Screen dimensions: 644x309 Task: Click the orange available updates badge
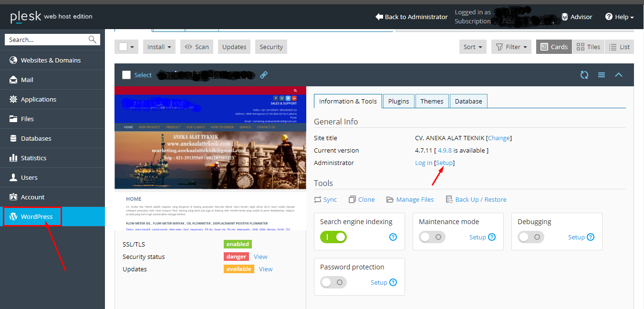pos(239,269)
